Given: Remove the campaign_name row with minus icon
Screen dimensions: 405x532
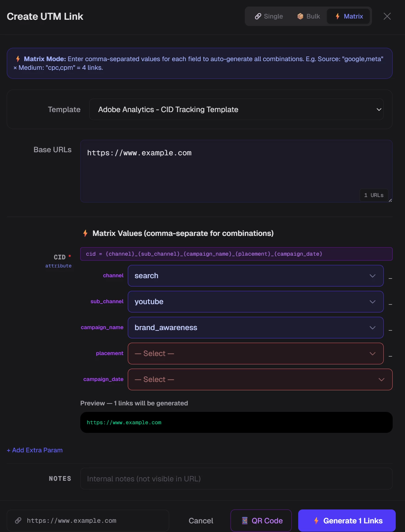Looking at the screenshot, I should tap(390, 330).
